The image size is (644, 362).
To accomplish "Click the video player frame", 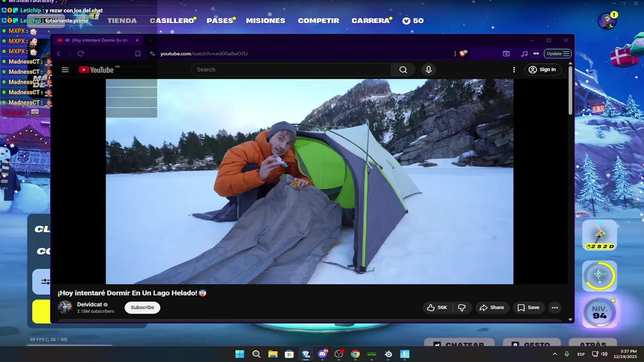I will pos(309,182).
